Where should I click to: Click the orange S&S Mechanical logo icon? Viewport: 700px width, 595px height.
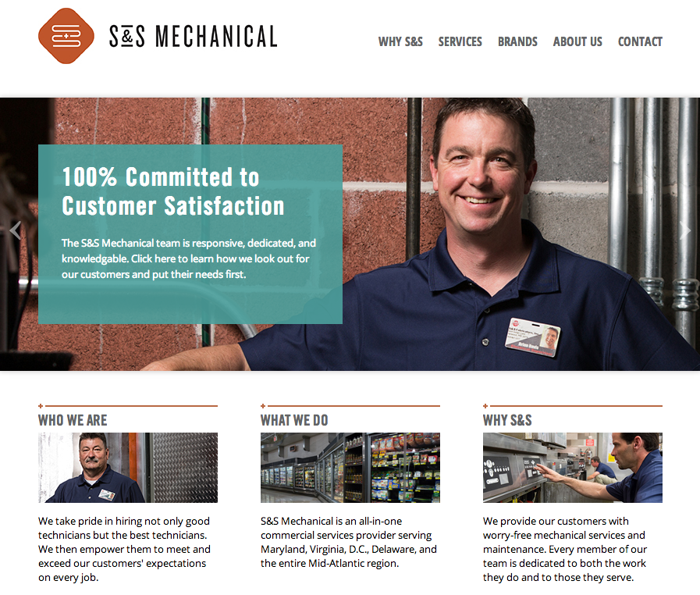coord(66,36)
